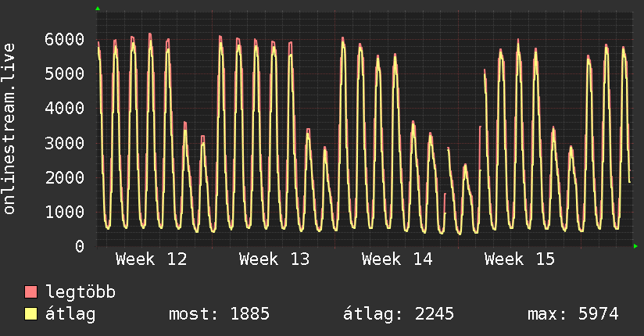
Task: Click the 'átlag: 2245' statistic
Action: point(399,314)
